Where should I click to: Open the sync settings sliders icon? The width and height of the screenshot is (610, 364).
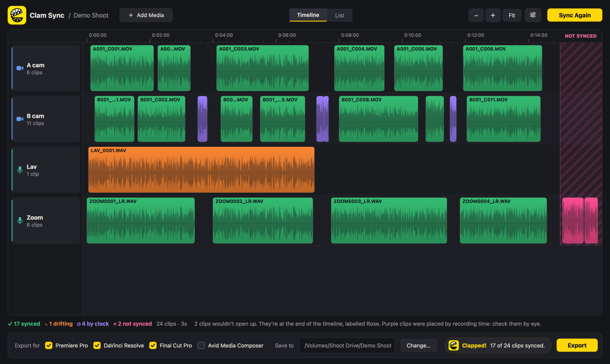533,15
